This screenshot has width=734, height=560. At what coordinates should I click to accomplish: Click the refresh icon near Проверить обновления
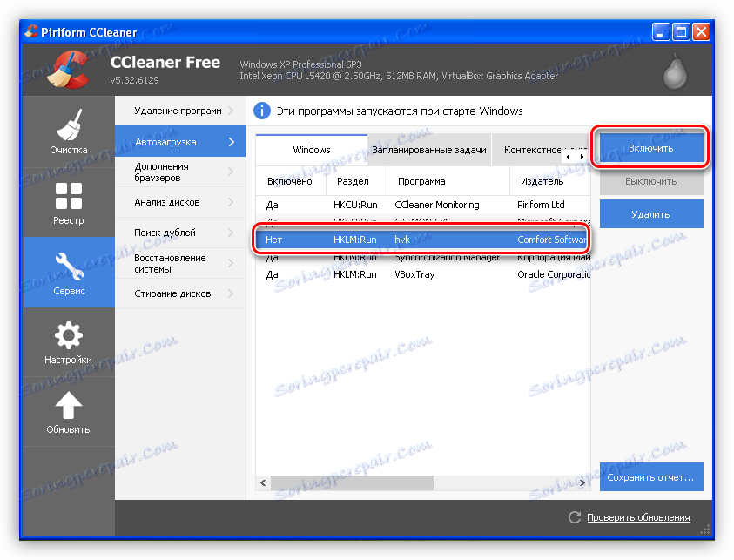(575, 517)
